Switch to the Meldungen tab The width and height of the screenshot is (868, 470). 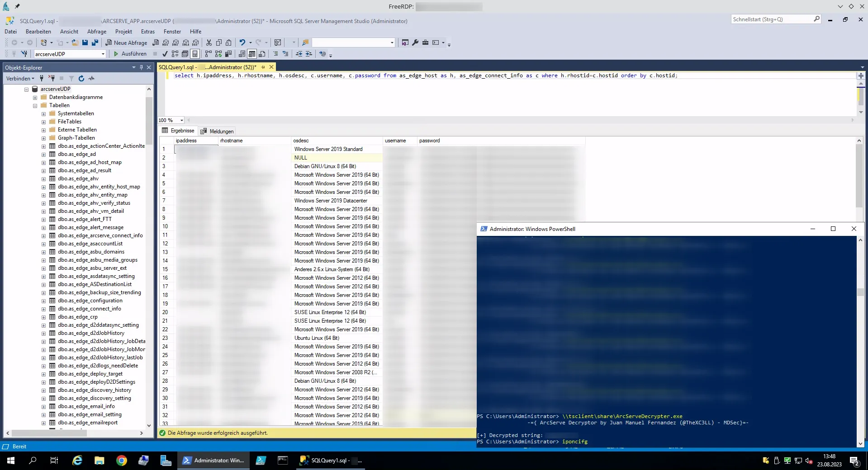tap(217, 131)
